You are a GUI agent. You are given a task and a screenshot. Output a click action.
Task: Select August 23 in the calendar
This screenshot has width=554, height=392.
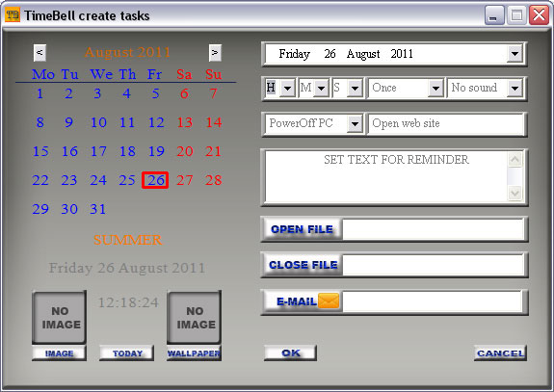[69, 180]
